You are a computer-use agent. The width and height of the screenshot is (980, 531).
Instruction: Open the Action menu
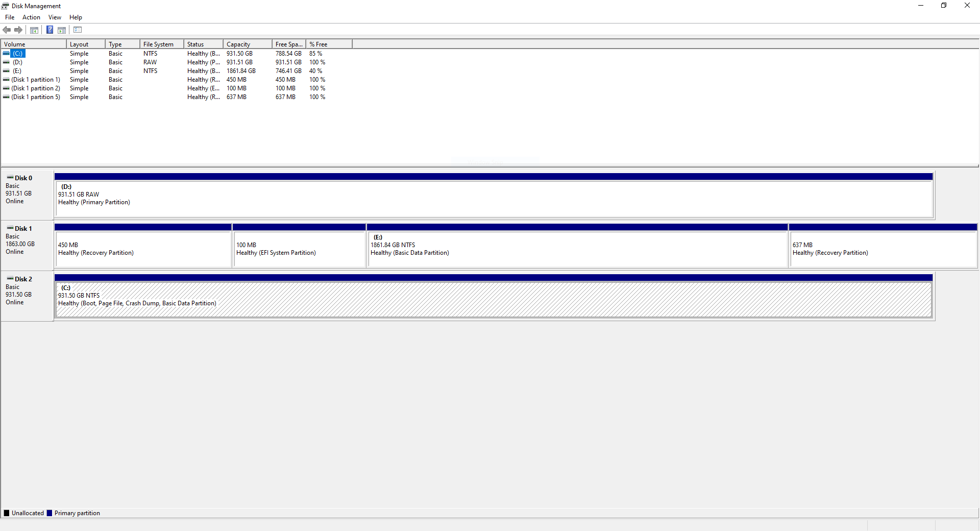click(x=31, y=17)
